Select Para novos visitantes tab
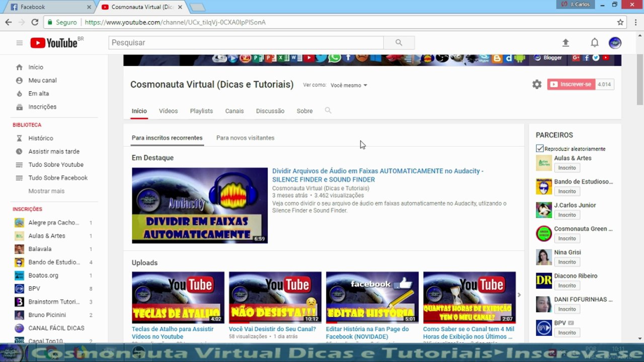This screenshot has width=644, height=362. click(x=246, y=138)
